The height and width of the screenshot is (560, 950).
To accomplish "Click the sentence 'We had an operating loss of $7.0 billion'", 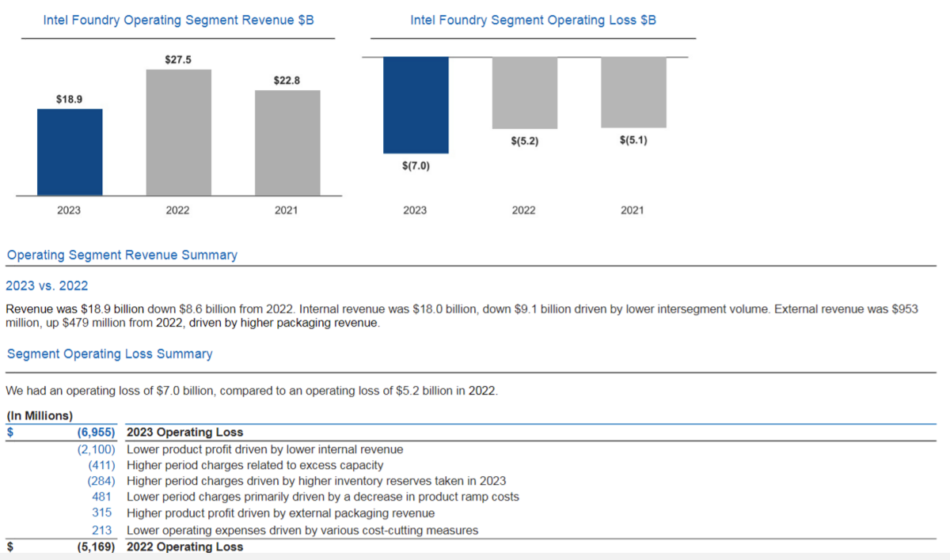I will tap(252, 391).
